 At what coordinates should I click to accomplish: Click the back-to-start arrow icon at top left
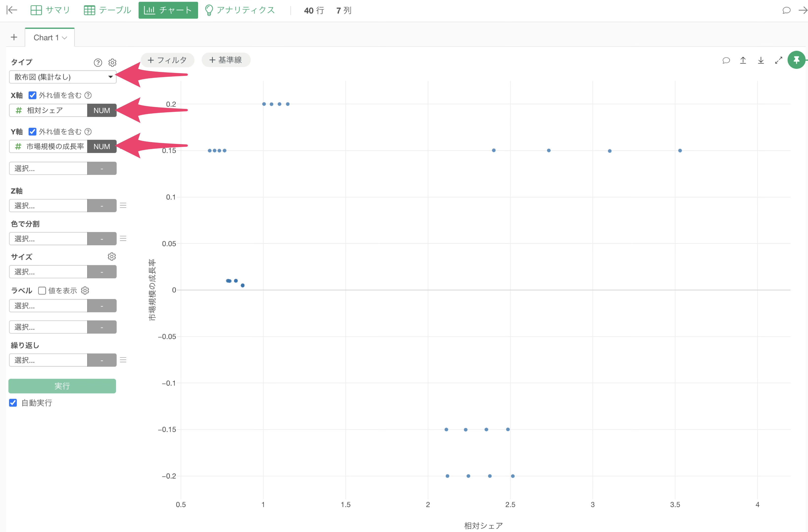pos(12,10)
